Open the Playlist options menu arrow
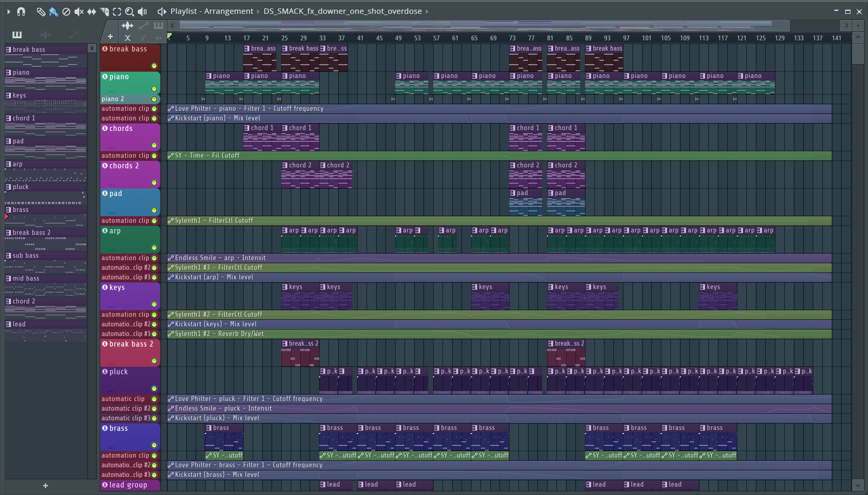The width and height of the screenshot is (868, 495). tap(9, 11)
